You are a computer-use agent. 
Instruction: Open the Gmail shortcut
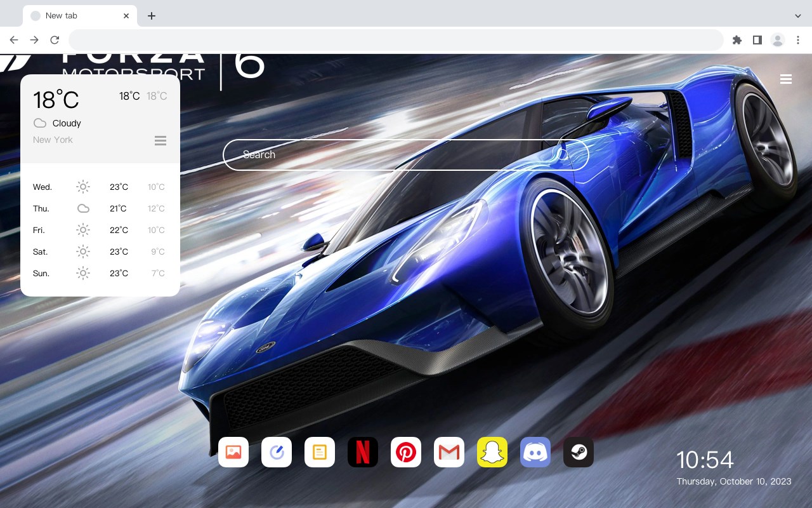(x=449, y=452)
